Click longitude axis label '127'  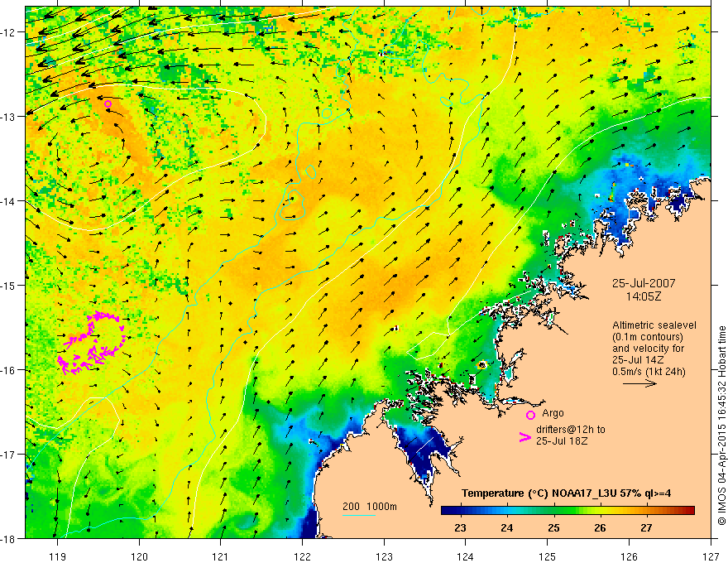coord(711,556)
